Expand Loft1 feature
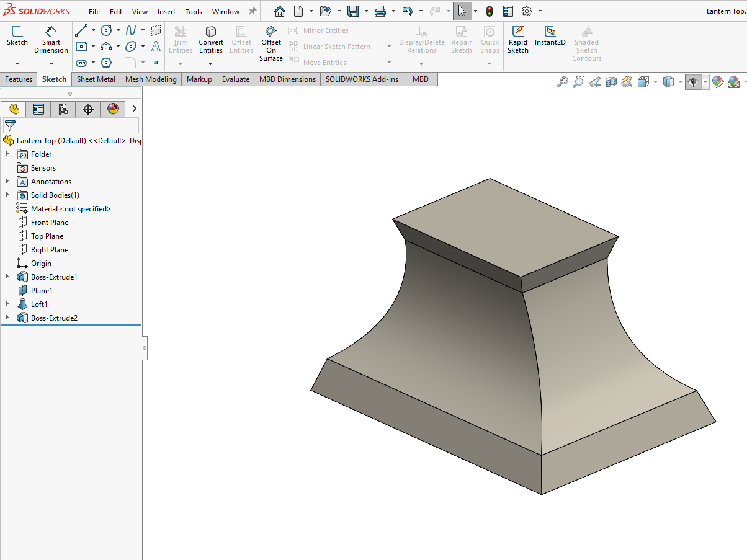 click(7, 304)
